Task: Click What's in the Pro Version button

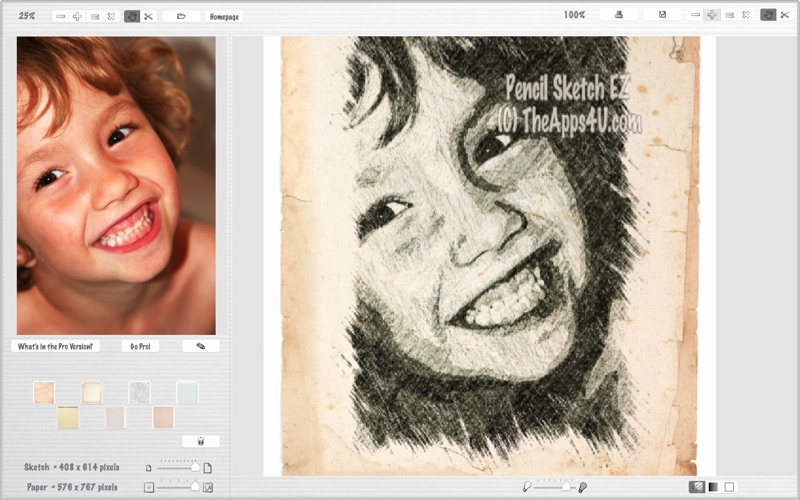Action: pyautogui.click(x=55, y=346)
